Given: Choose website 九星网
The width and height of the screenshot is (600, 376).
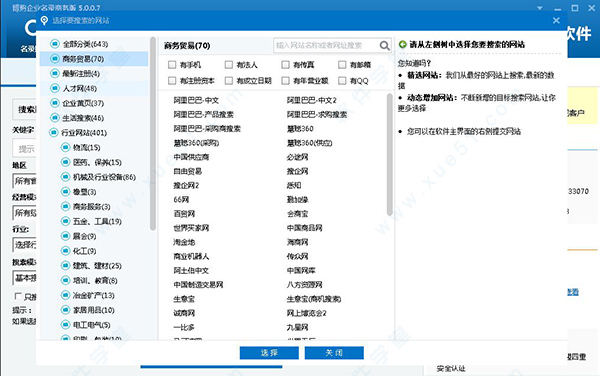Looking at the screenshot, I should coord(297,327).
